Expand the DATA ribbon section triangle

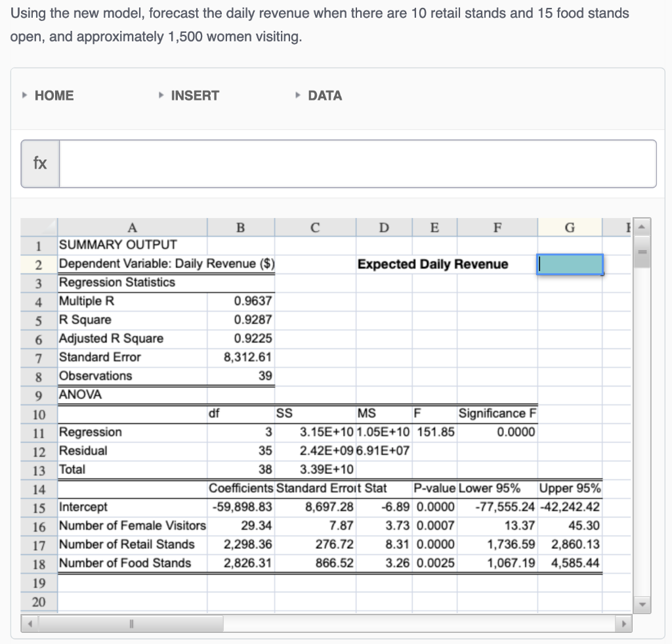point(297,95)
